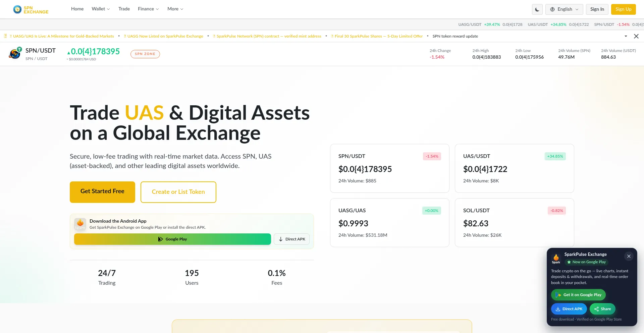Expand the Finance menu

(x=148, y=9)
